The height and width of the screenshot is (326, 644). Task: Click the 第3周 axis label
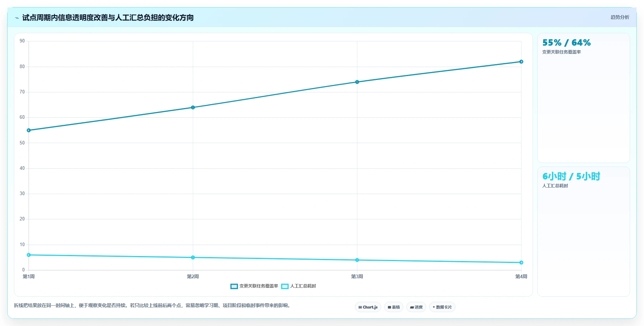[x=357, y=276]
